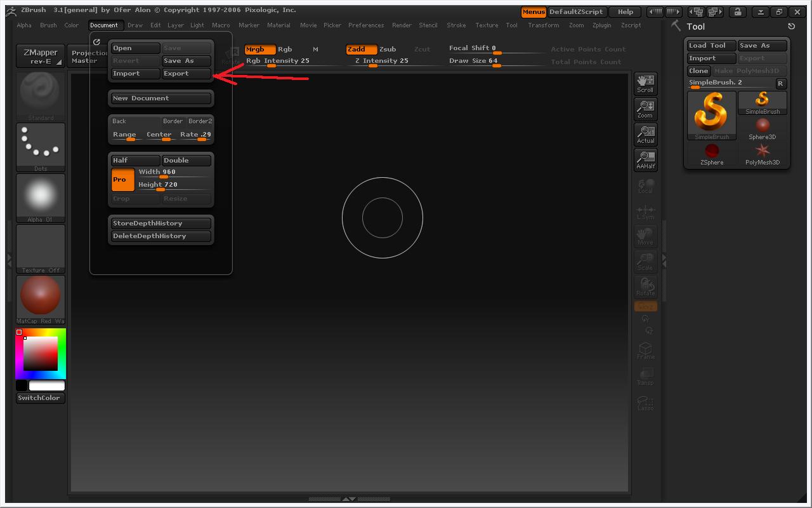Click the Width 960 slider
812x508 pixels.
pyautogui.click(x=174, y=173)
